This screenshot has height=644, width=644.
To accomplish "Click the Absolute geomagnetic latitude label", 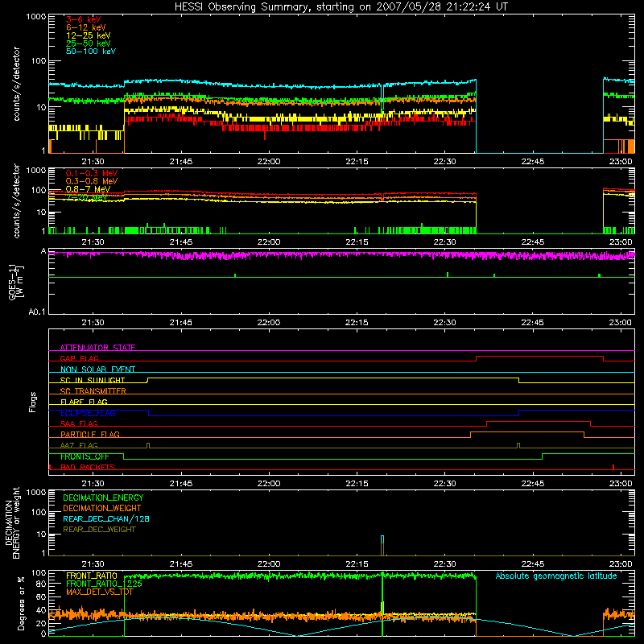I will point(556,576).
